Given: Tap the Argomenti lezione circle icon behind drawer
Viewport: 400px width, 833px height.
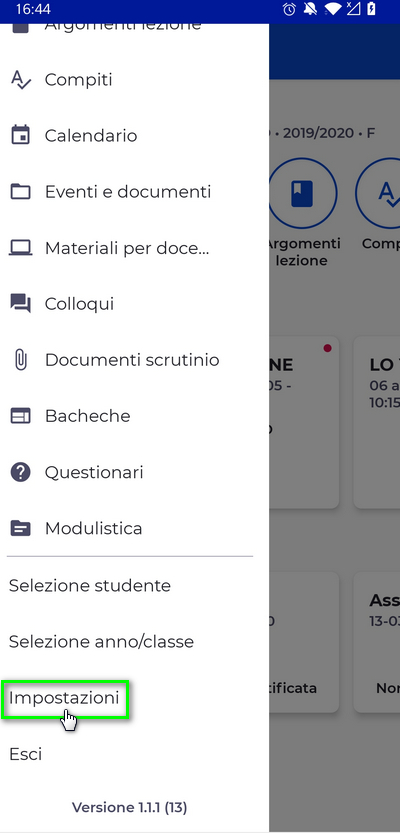Looking at the screenshot, I should point(302,193).
